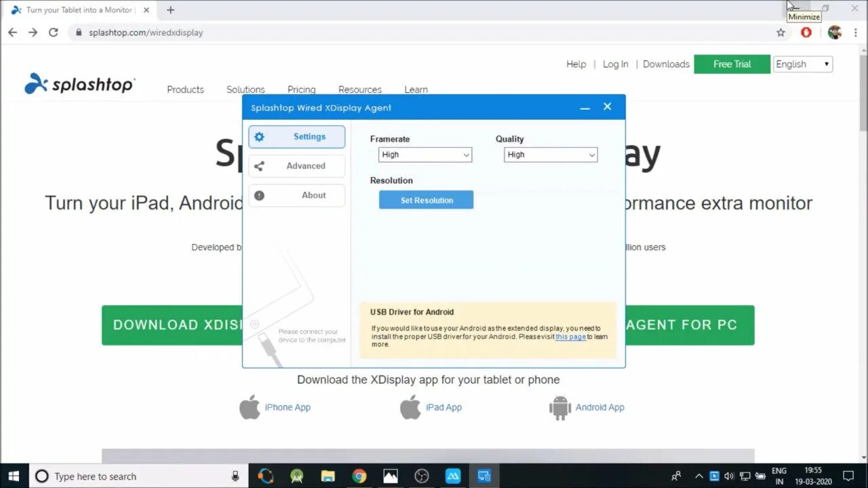Viewport: 868px width, 488px height.
Task: Click the About exclamation icon
Action: pos(259,195)
